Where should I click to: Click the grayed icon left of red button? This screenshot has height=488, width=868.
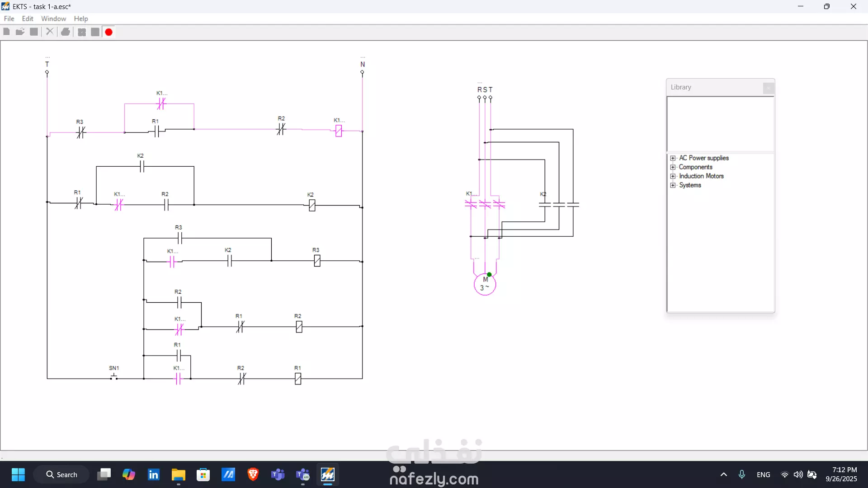tap(95, 32)
